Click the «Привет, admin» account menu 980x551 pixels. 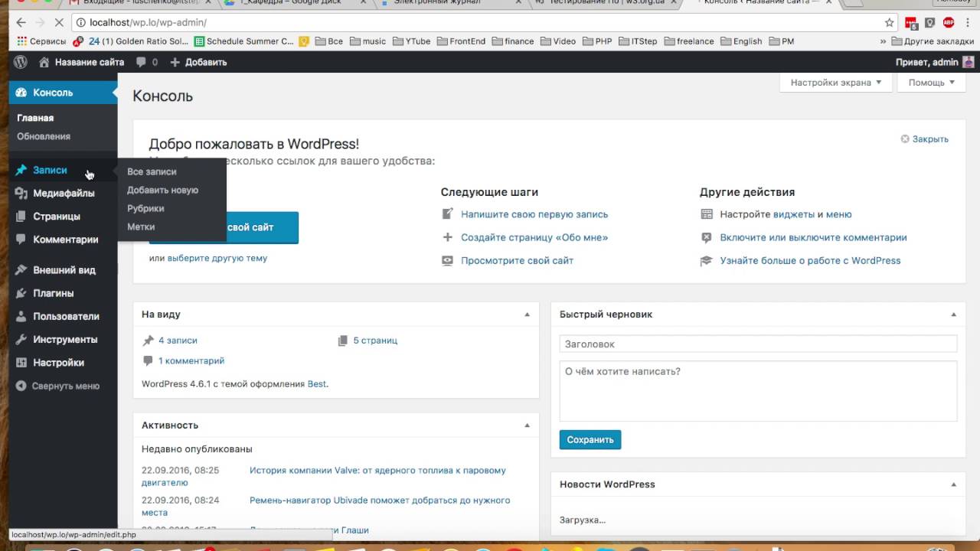point(935,62)
